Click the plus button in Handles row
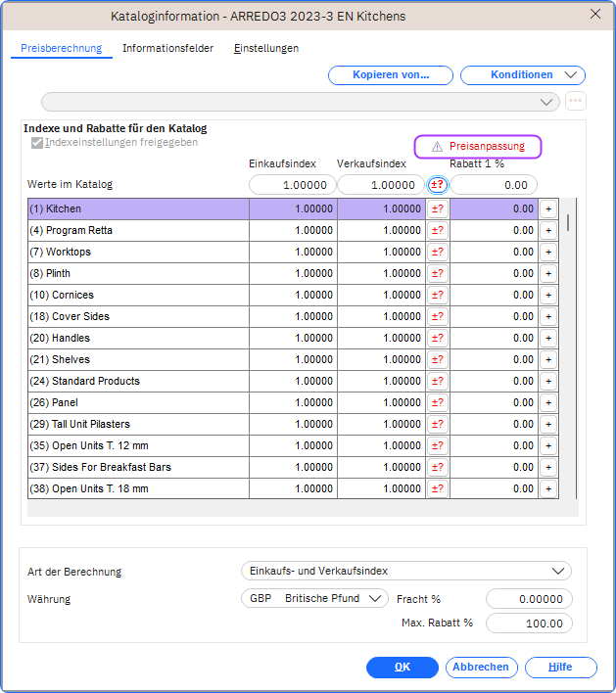Image resolution: width=616 pixels, height=693 pixels. (x=547, y=338)
